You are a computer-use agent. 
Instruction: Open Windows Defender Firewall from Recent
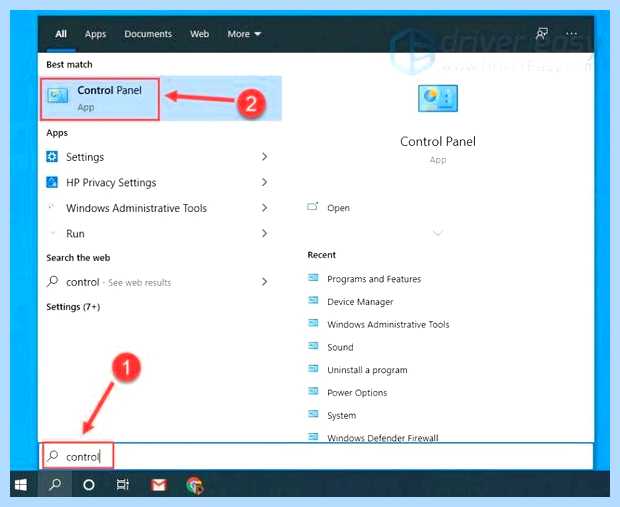click(383, 438)
